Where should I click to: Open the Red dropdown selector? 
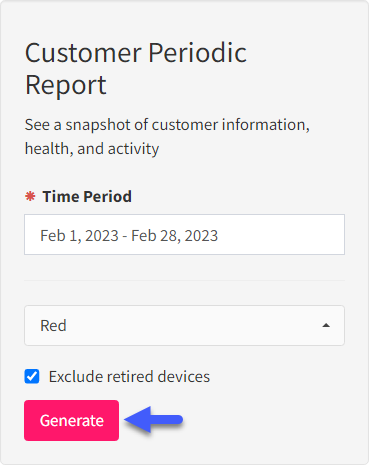pos(184,325)
